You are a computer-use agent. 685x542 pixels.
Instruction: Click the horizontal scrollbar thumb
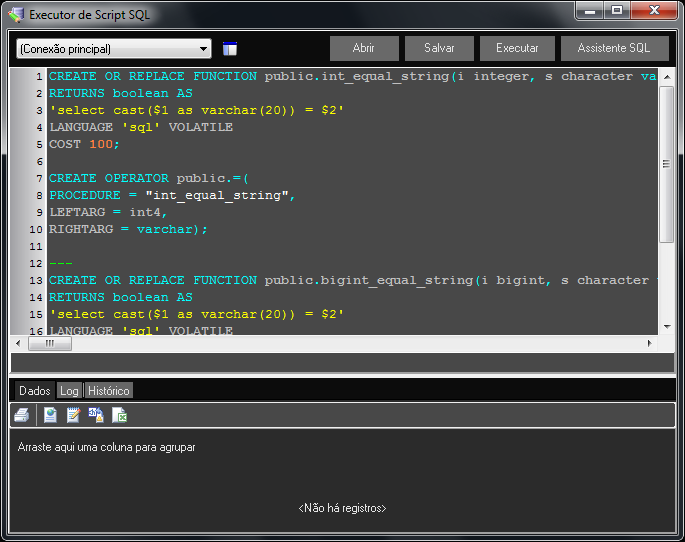click(50, 343)
